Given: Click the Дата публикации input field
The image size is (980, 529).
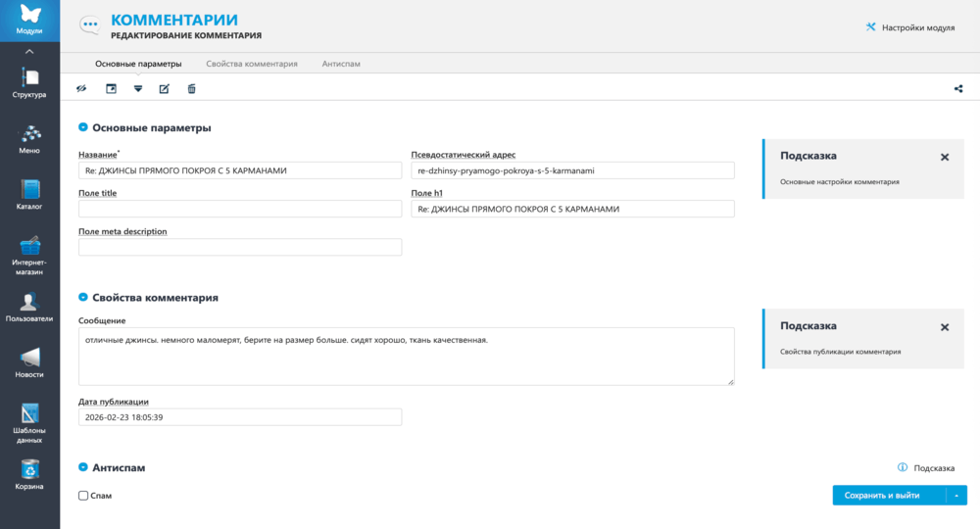Looking at the screenshot, I should pos(240,417).
